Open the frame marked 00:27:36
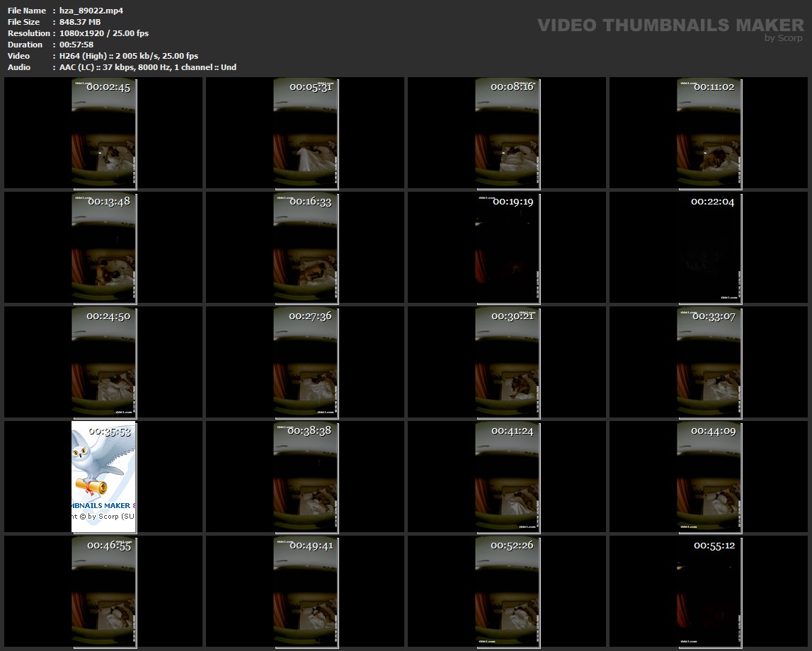Viewport: 812px width, 651px height. (x=306, y=362)
